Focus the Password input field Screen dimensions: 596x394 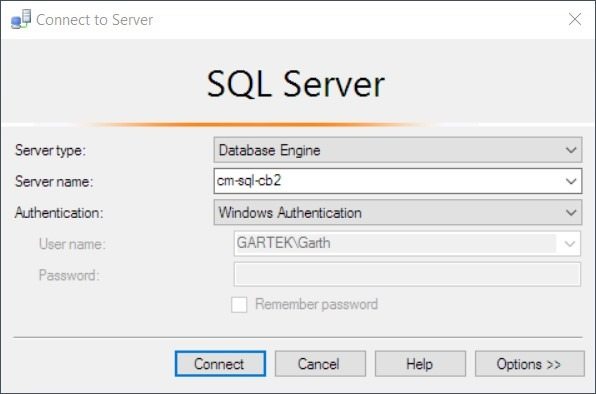point(407,274)
